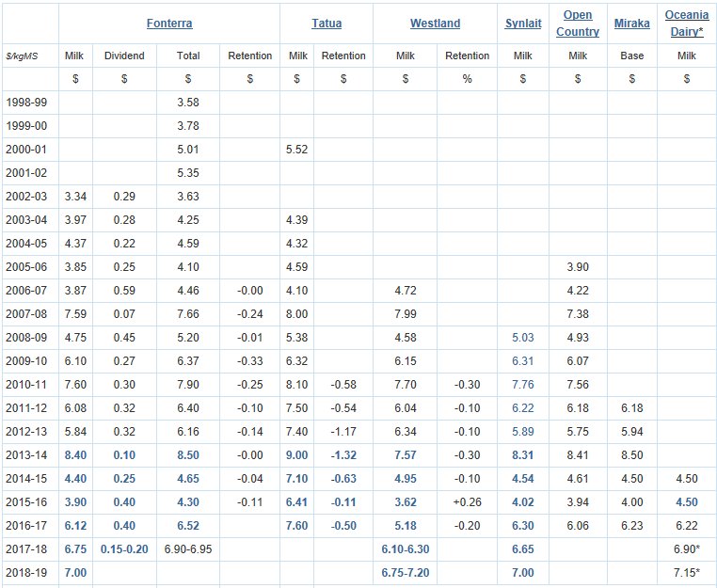Click the Fonterra Total column header
This screenshot has height=588, width=717.
click(x=188, y=56)
